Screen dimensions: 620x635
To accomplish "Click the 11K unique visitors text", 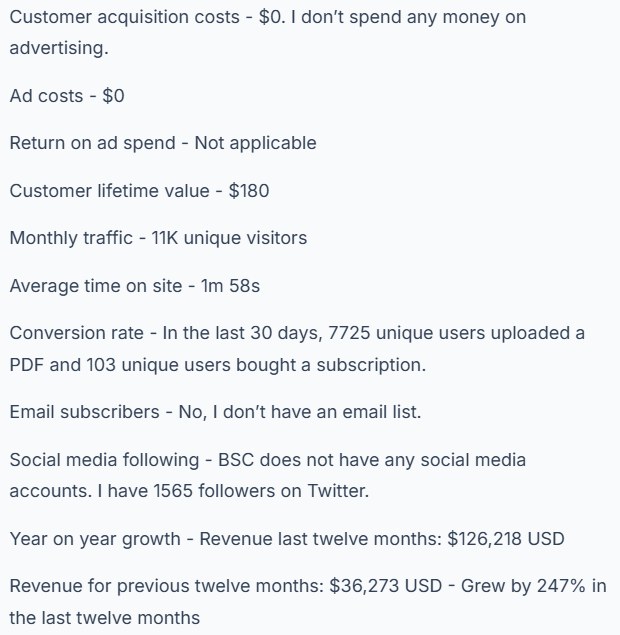I will tap(229, 238).
